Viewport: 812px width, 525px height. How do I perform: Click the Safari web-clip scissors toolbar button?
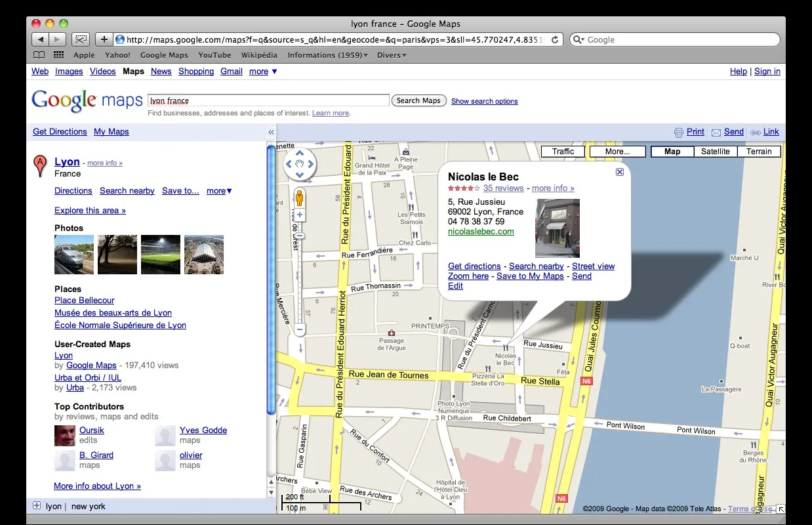[80, 39]
